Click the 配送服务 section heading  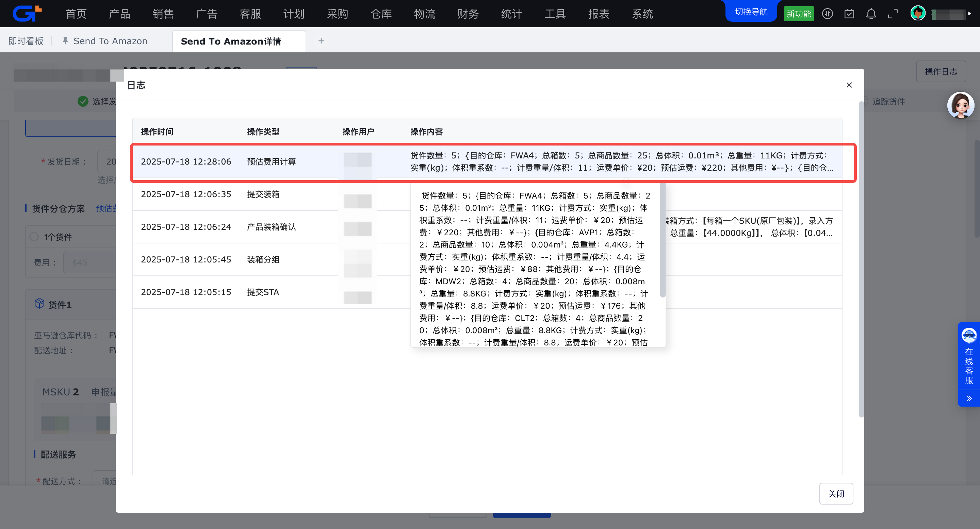coord(58,455)
